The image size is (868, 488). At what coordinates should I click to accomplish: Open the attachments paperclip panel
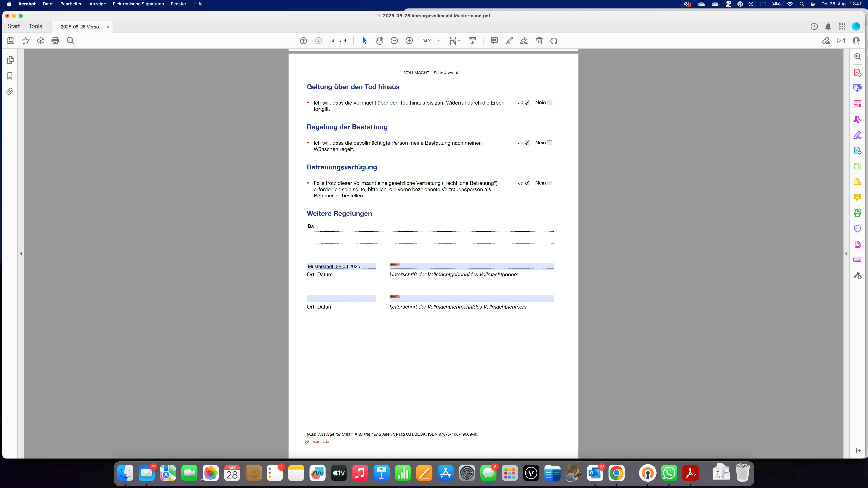pos(10,91)
